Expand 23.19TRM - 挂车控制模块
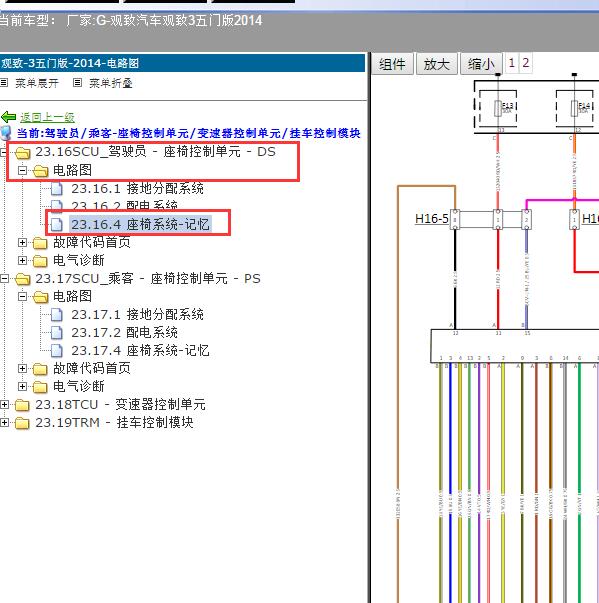This screenshot has height=603, width=599. (4, 422)
